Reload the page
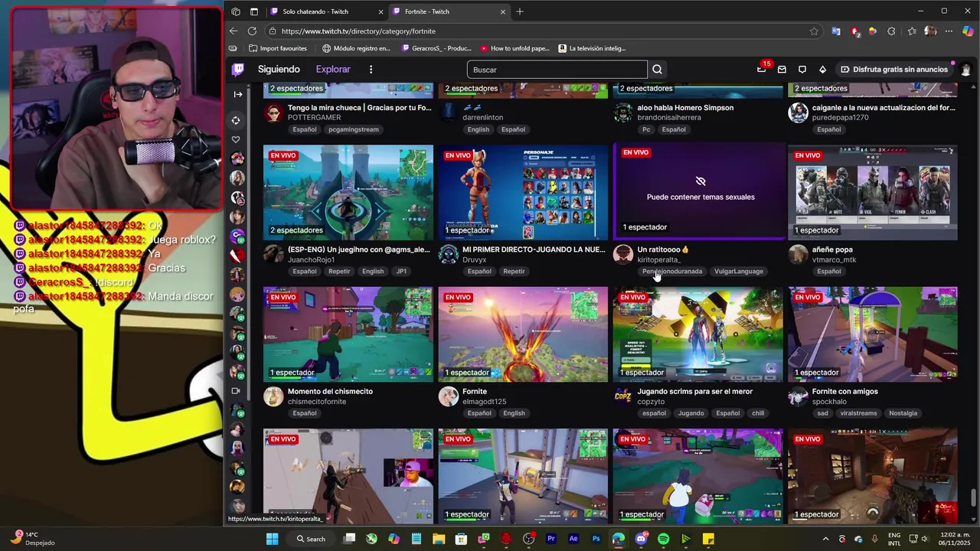 point(252,31)
